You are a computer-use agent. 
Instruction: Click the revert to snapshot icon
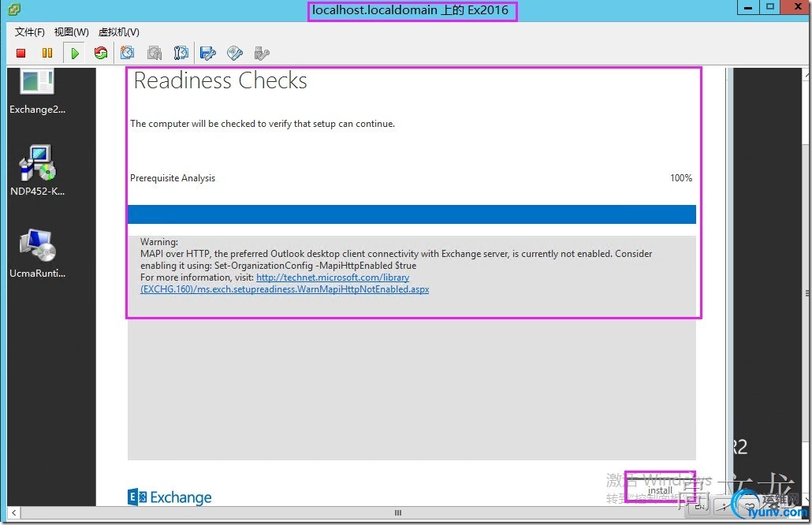(155, 53)
